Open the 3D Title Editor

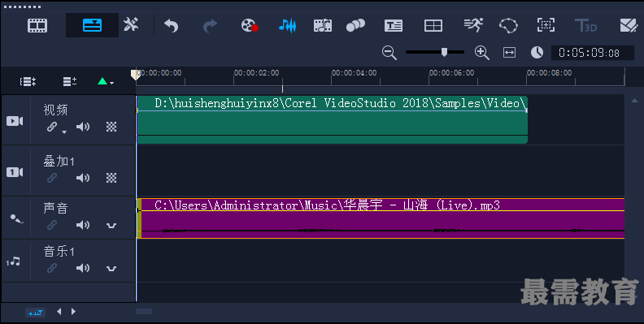[x=585, y=25]
